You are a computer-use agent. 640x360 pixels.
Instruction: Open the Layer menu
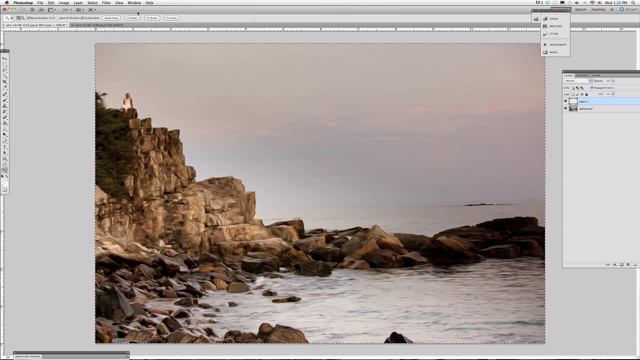78,2
